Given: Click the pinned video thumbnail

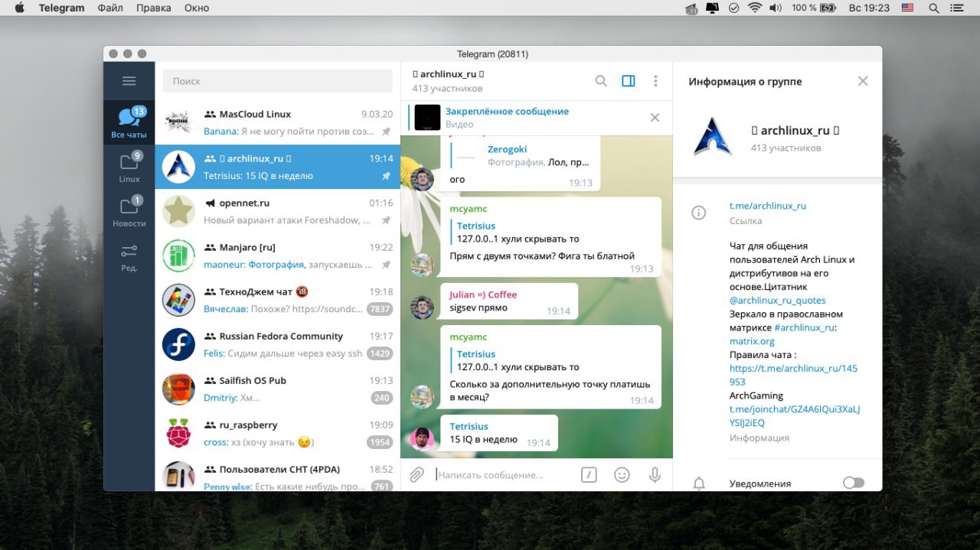Looking at the screenshot, I should point(427,117).
